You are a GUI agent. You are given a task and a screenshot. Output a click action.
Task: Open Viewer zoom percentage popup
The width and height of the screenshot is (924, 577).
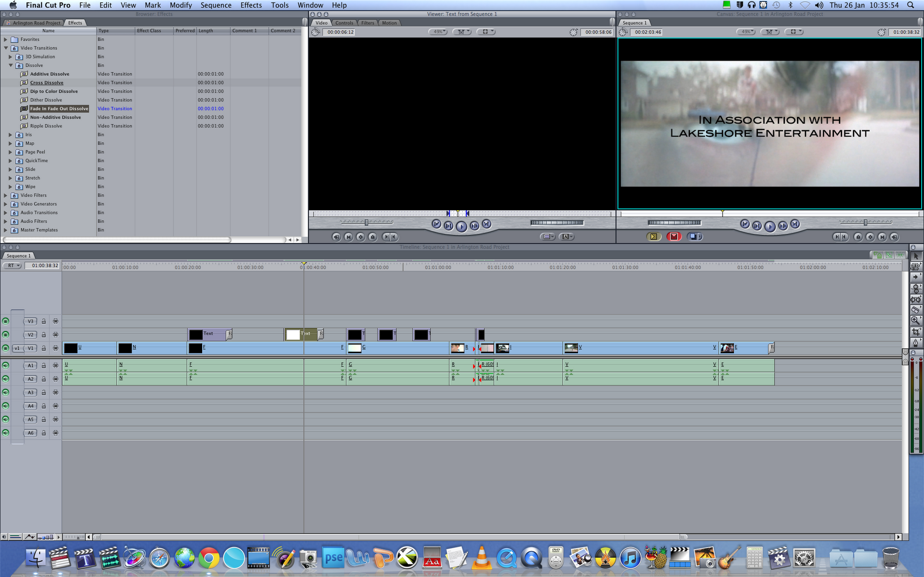click(439, 32)
